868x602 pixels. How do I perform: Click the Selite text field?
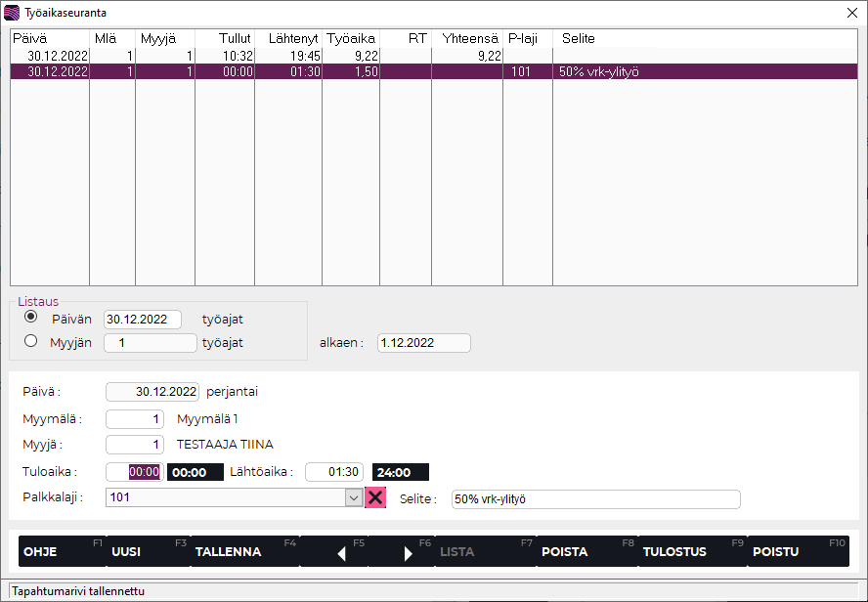click(595, 499)
